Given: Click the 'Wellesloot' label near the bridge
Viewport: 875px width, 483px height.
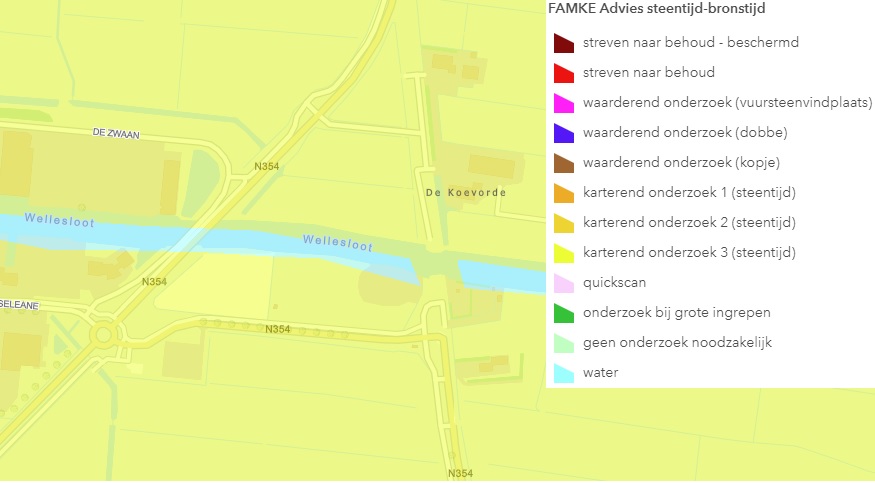Looking at the screenshot, I should coord(338,243).
